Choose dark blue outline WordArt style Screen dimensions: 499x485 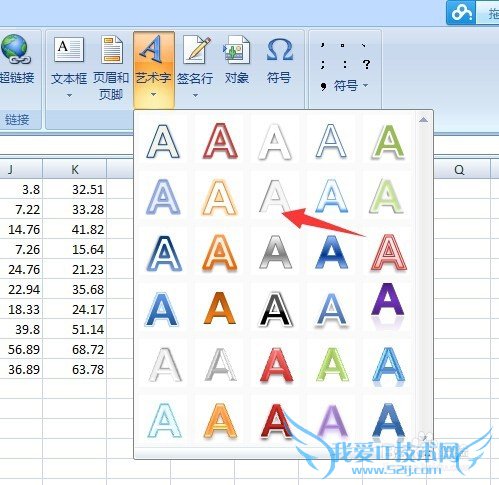tap(163, 141)
